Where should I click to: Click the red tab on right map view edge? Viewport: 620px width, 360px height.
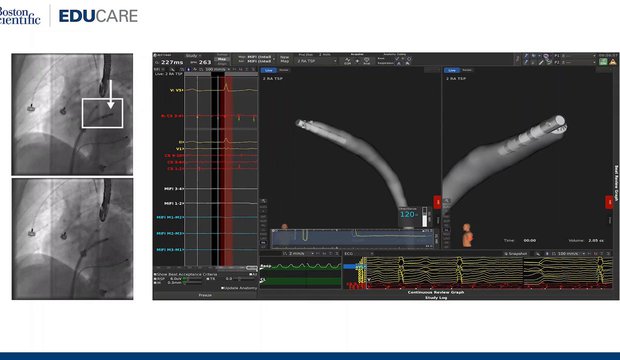pos(609,202)
